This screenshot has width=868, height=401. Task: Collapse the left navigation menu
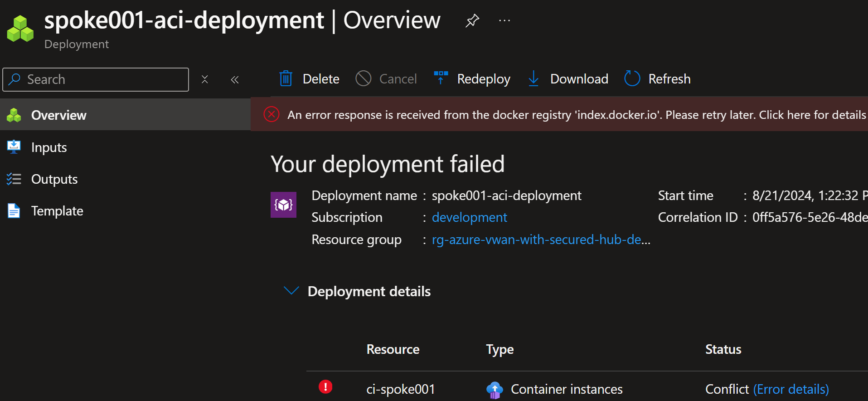235,80
